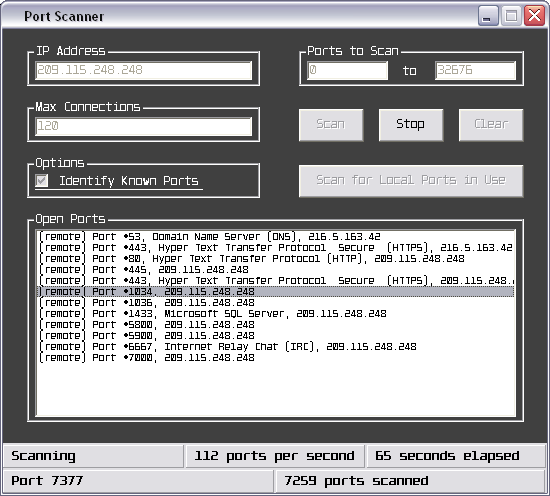The width and height of the screenshot is (550, 496).
Task: Click the Max Connections field
Action: click(x=143, y=126)
